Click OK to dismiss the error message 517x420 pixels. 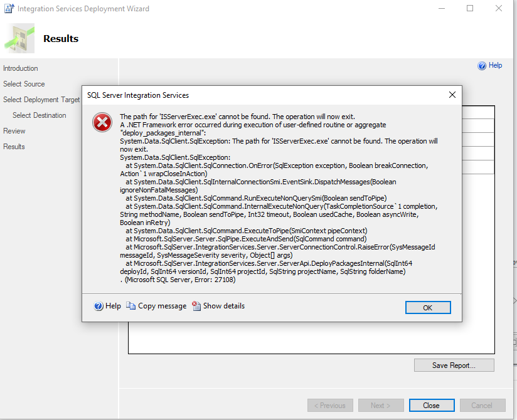point(428,307)
